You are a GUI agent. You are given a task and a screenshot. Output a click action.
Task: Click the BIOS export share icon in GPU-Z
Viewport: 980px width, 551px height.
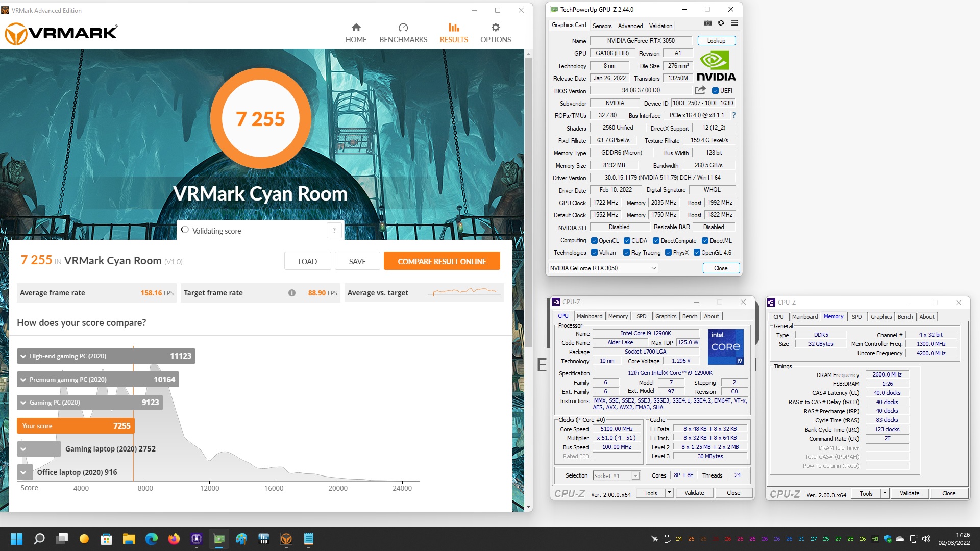pyautogui.click(x=700, y=90)
